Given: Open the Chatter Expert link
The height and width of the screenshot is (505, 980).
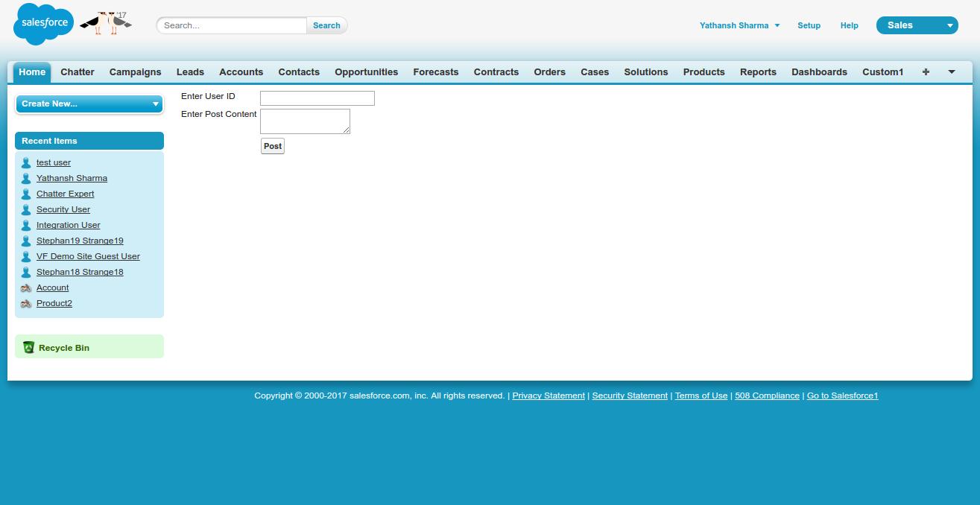Looking at the screenshot, I should 66,194.
